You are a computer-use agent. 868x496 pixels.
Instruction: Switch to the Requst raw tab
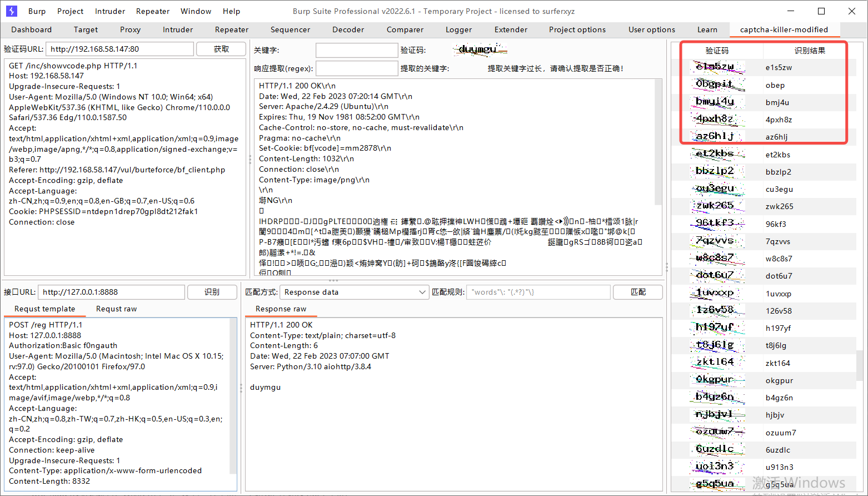(x=117, y=309)
